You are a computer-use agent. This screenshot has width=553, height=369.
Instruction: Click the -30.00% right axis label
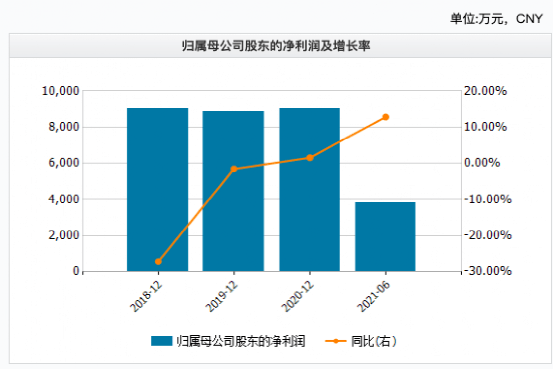pyautogui.click(x=487, y=271)
